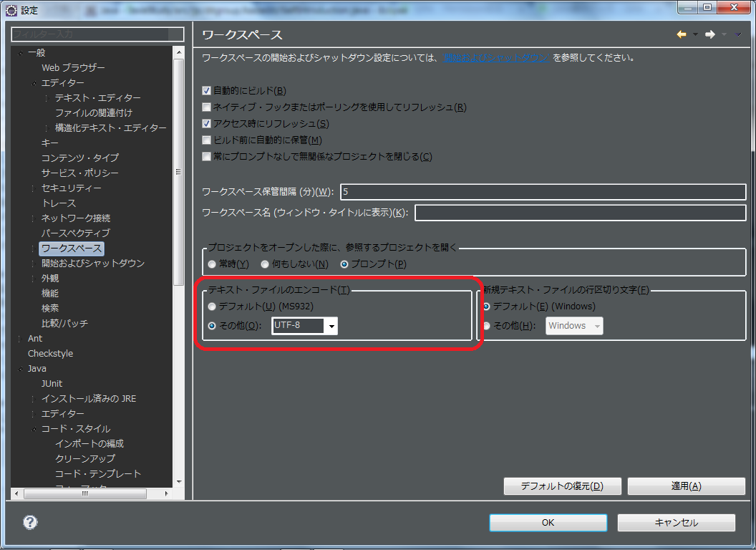Screen dimensions: 756x550
Task: Open the back history dropdown arrow
Action: point(695,34)
